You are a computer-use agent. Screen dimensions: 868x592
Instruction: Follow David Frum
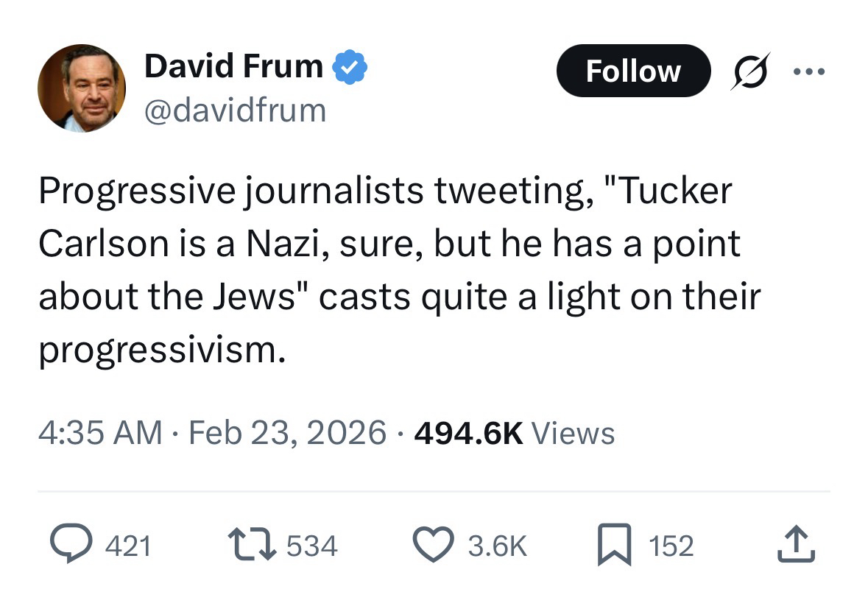[633, 71]
